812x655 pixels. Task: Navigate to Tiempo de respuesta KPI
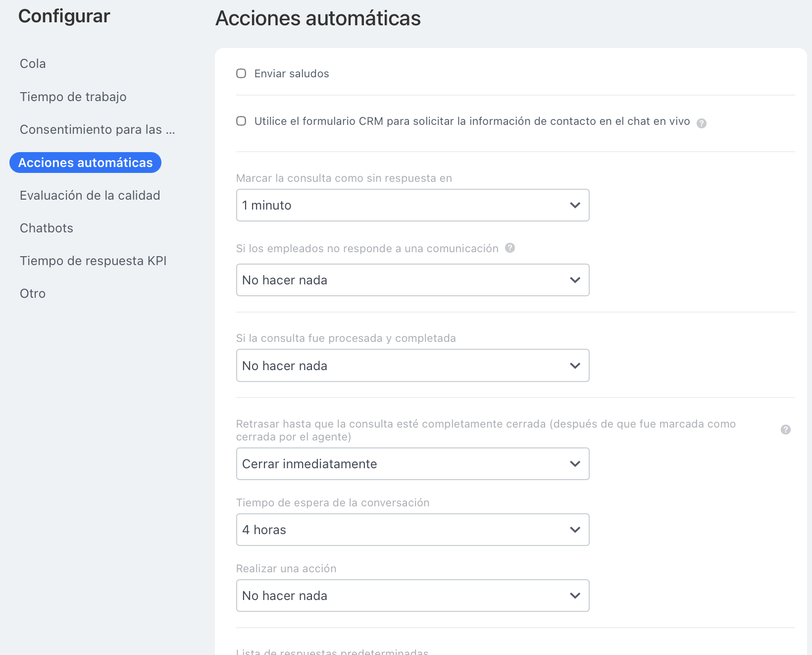click(x=93, y=261)
